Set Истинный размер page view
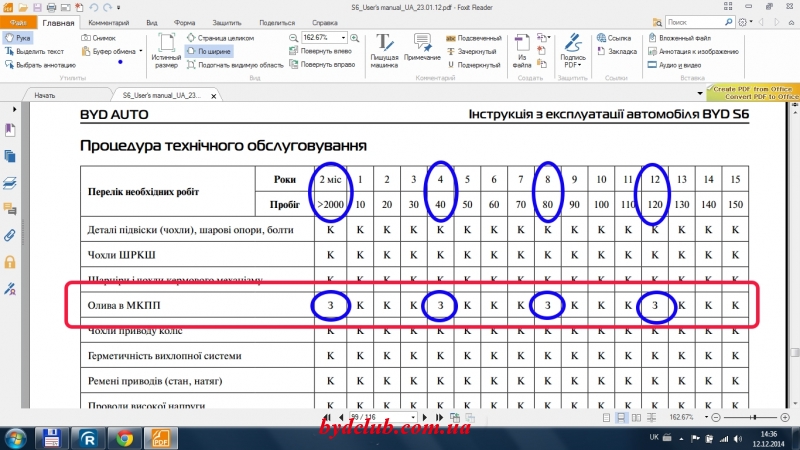 click(166, 51)
